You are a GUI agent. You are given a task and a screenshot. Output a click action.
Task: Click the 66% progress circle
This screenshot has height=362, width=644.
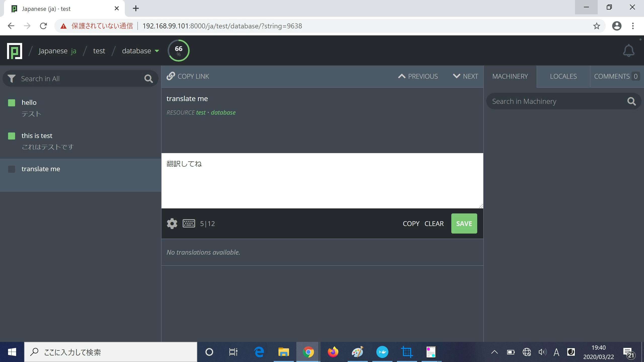[178, 51]
